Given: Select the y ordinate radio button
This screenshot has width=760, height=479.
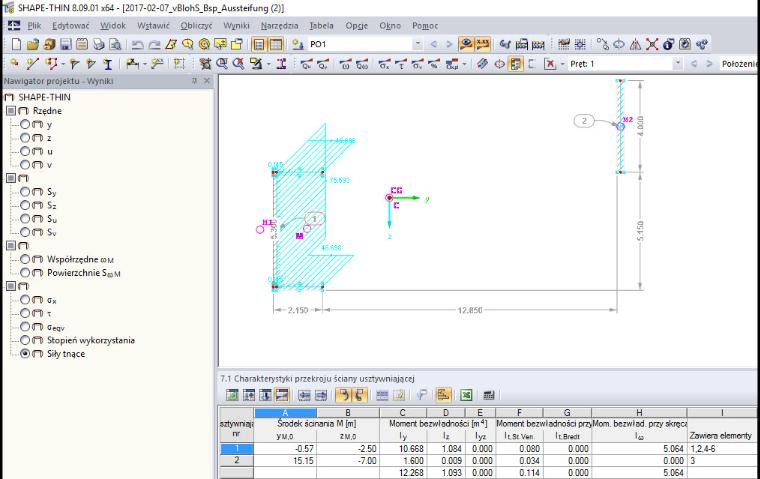Looking at the screenshot, I should tap(25, 124).
